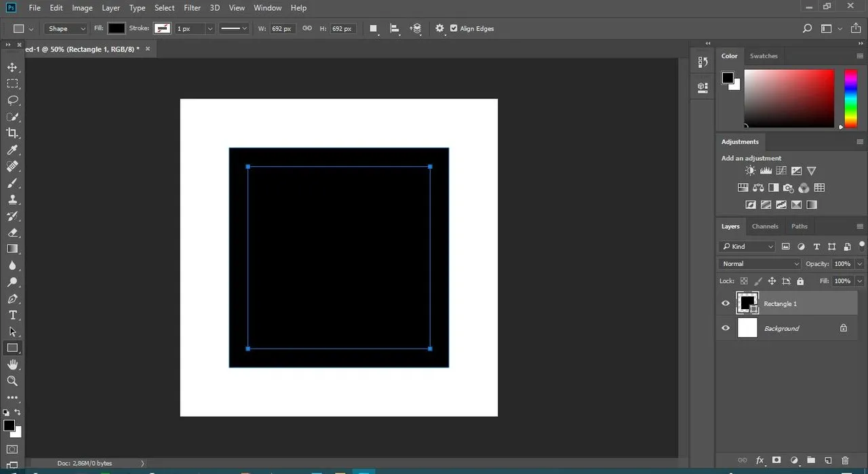Select the Zoom tool
The height and width of the screenshot is (474, 868).
(x=12, y=381)
